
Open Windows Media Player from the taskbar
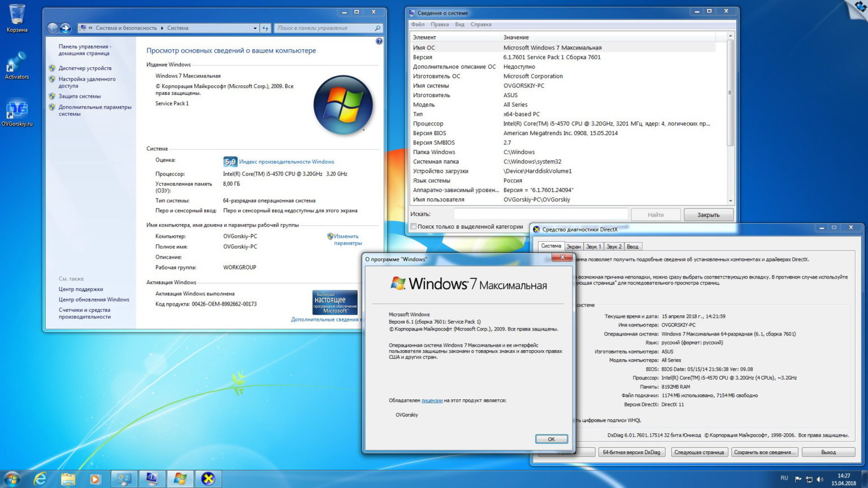(95, 479)
